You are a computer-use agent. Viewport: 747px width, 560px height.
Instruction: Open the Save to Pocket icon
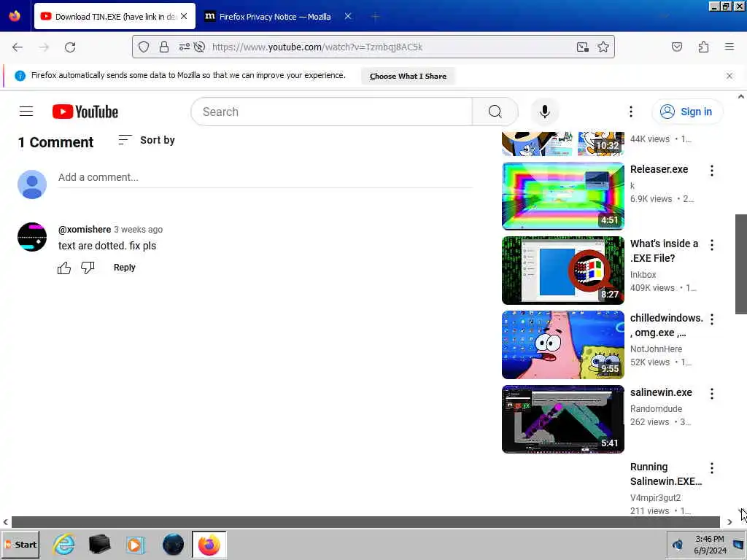[x=676, y=47]
